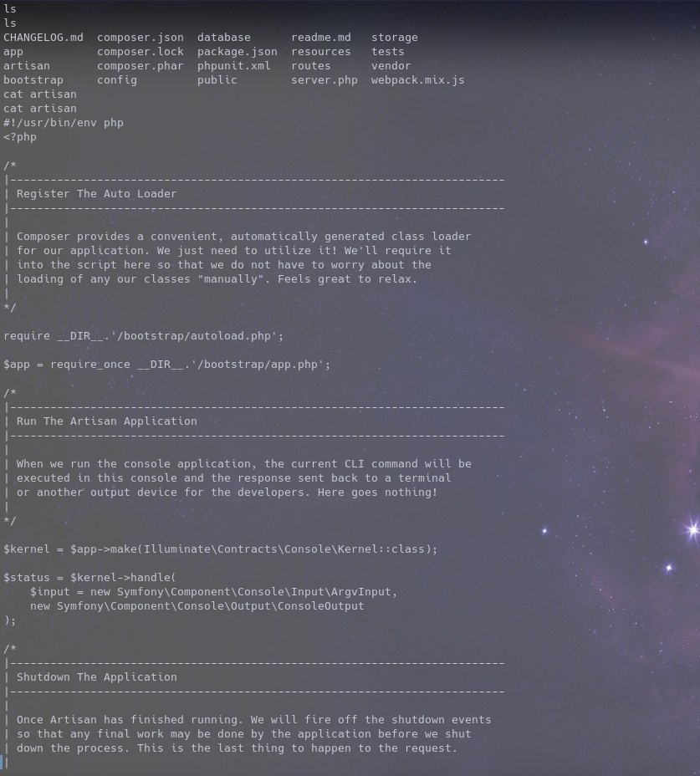
Task: Click package.json in the listing
Action: (238, 52)
